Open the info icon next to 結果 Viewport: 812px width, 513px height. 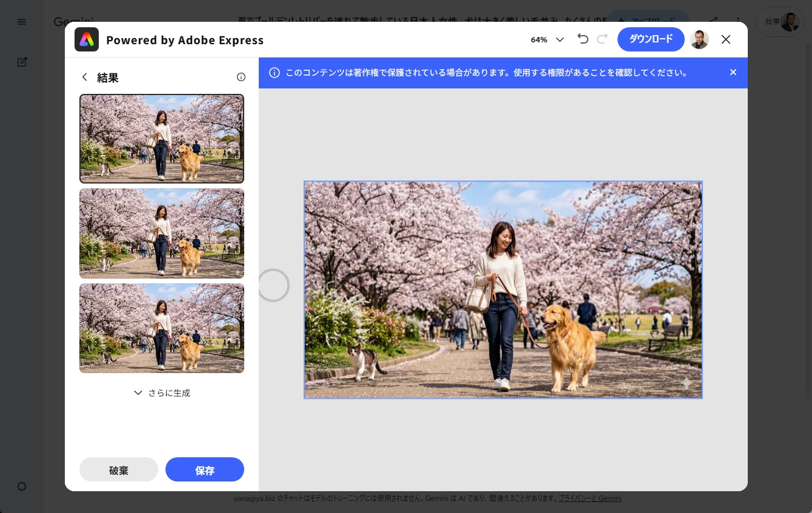pos(241,77)
